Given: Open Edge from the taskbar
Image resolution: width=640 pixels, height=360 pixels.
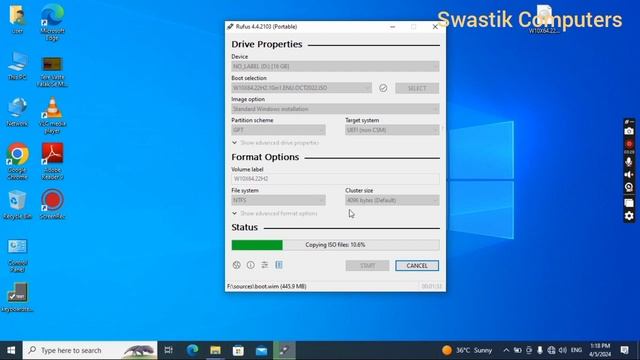Looking at the screenshot, I should pos(192,350).
